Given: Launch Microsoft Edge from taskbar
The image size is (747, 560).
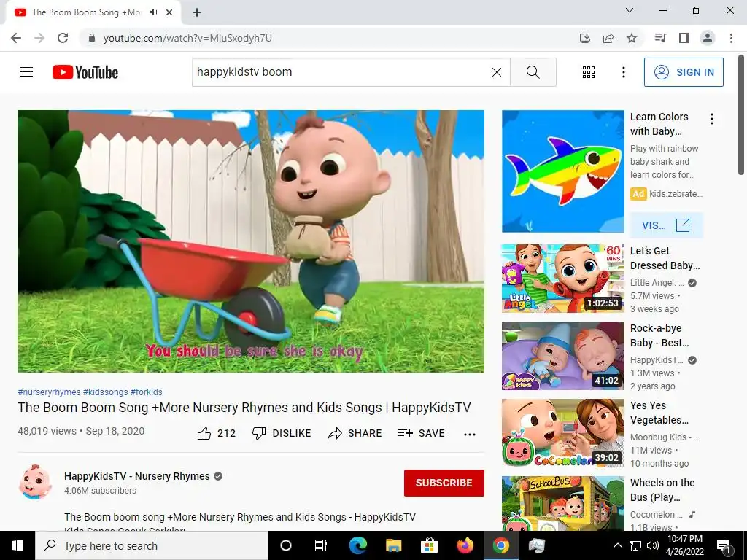Looking at the screenshot, I should coord(357,545).
